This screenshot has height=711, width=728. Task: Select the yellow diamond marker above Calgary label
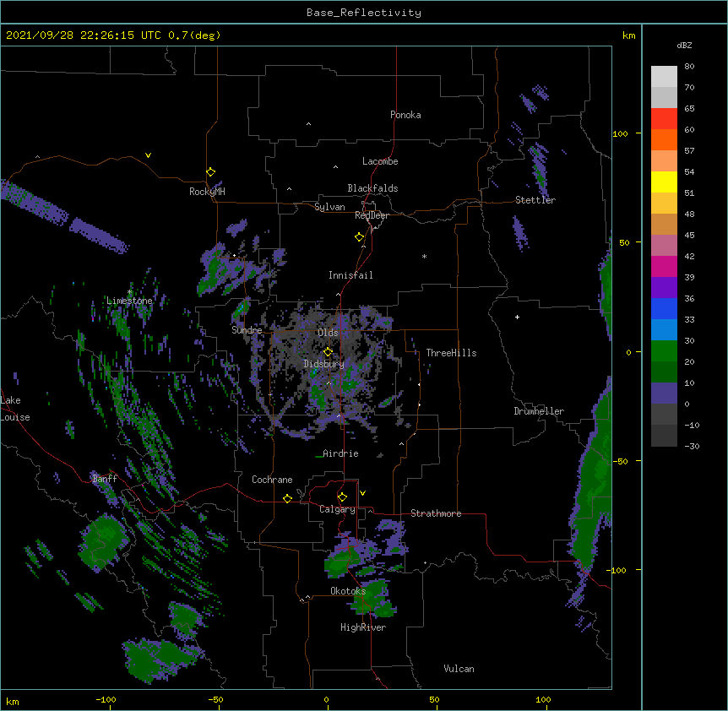pyautogui.click(x=342, y=497)
